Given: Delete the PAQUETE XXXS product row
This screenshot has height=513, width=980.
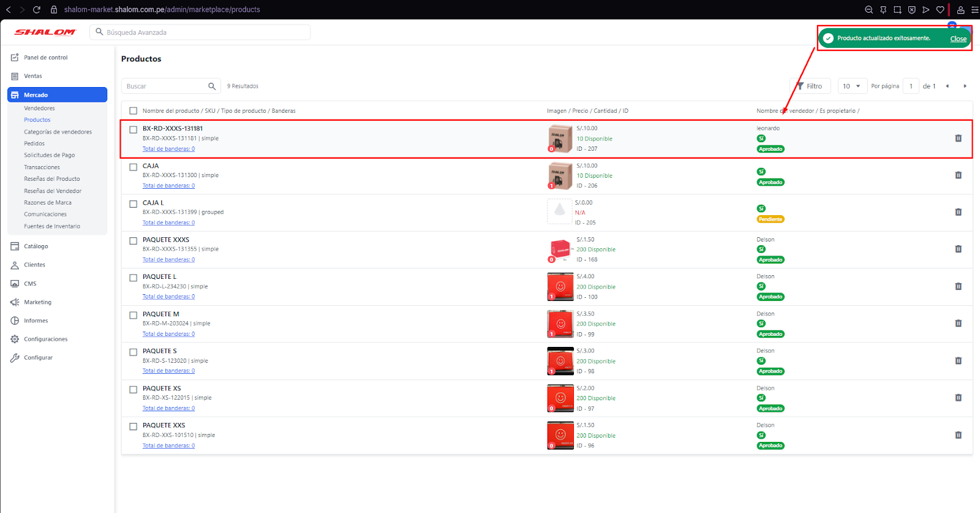Looking at the screenshot, I should (958, 249).
